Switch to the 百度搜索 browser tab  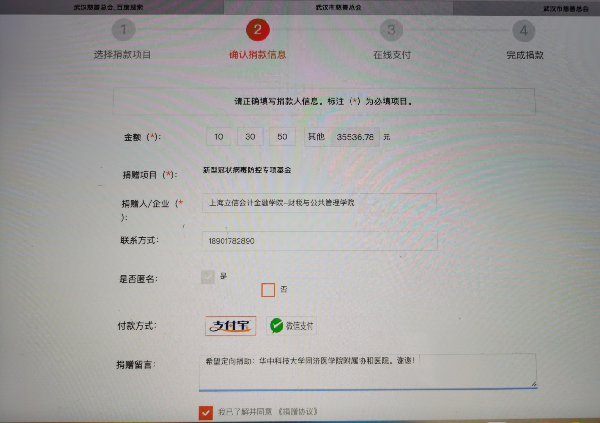pyautogui.click(x=108, y=6)
